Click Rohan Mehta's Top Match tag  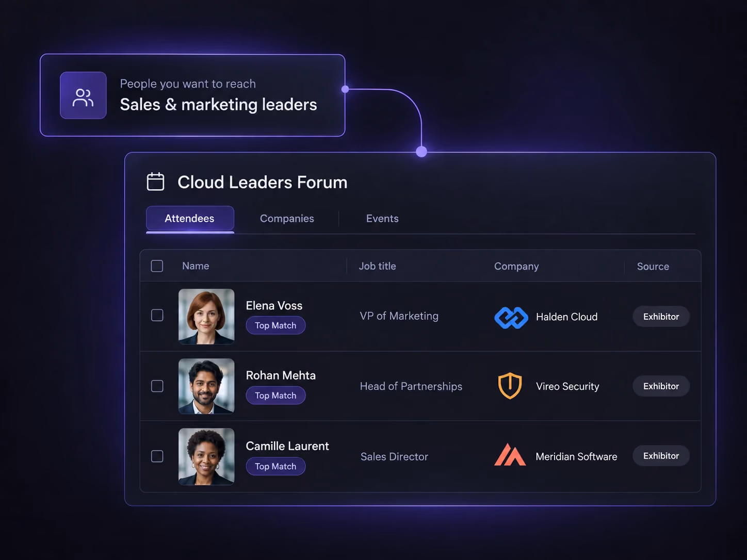[275, 396]
